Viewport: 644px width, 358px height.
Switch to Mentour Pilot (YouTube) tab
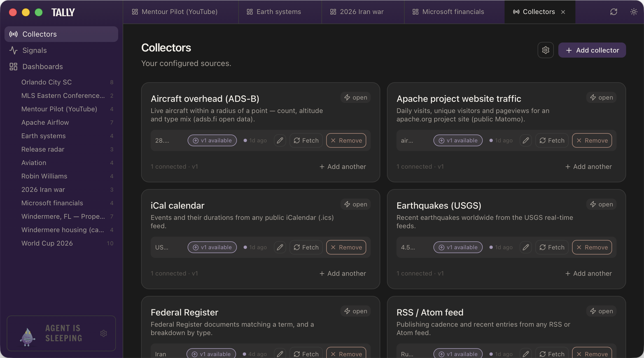click(x=181, y=12)
